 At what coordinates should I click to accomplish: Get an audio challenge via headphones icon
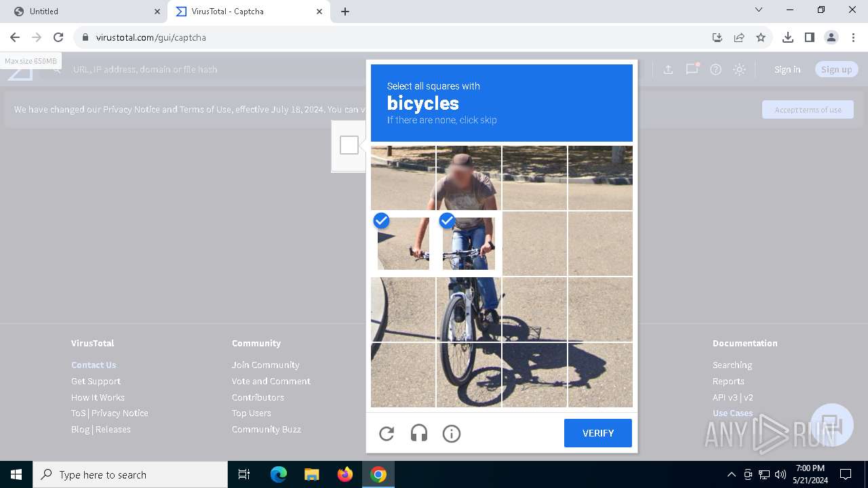419,433
